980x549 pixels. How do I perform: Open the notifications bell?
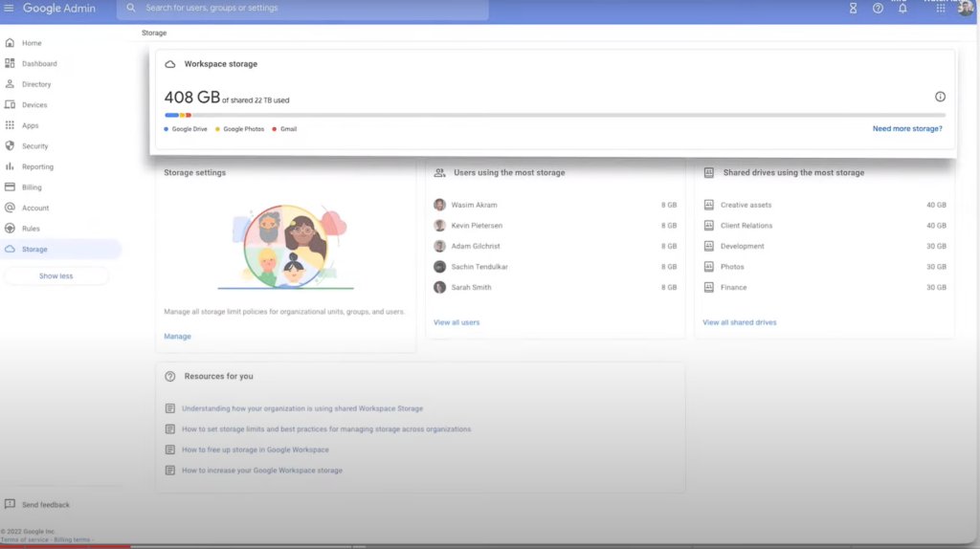[902, 8]
